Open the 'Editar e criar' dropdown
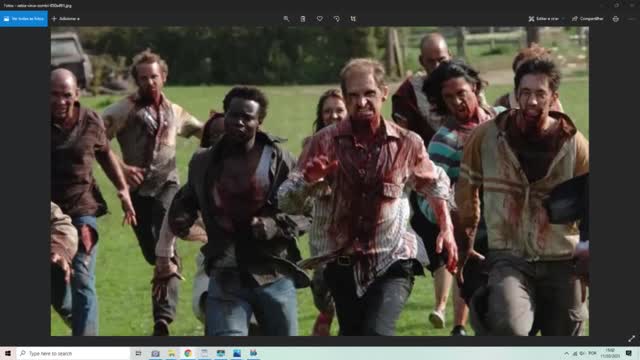This screenshot has width=640, height=360. (546, 19)
